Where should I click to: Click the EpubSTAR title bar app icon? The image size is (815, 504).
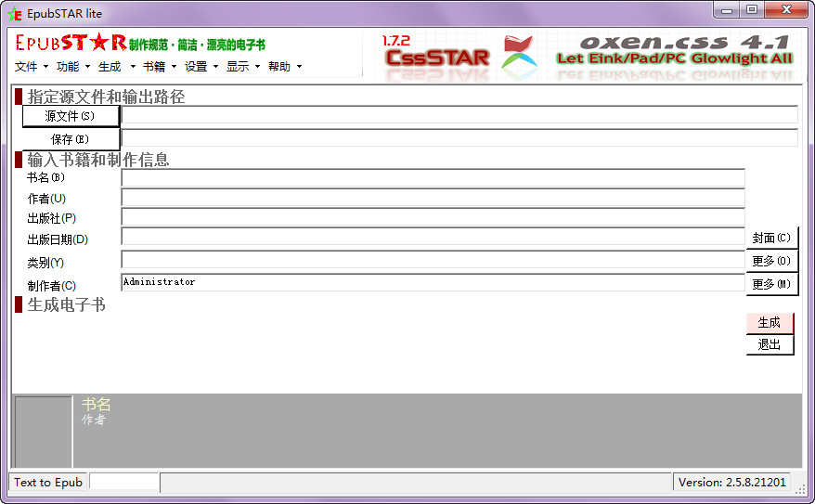pos(15,14)
